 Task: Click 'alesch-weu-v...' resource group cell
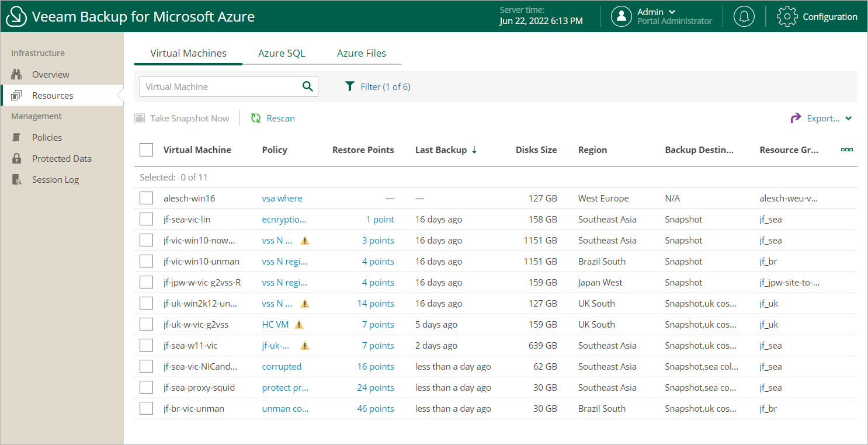tap(789, 198)
